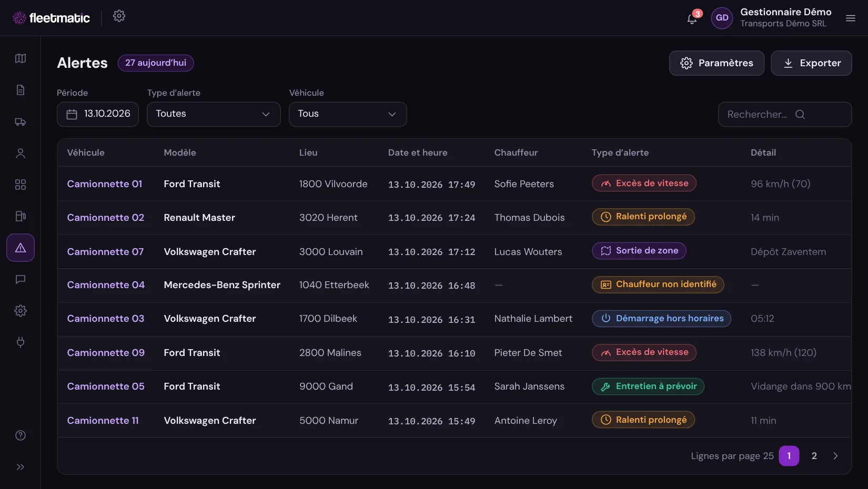Change the Lignes par page 25 setting
The width and height of the screenshot is (868, 489).
[732, 456]
